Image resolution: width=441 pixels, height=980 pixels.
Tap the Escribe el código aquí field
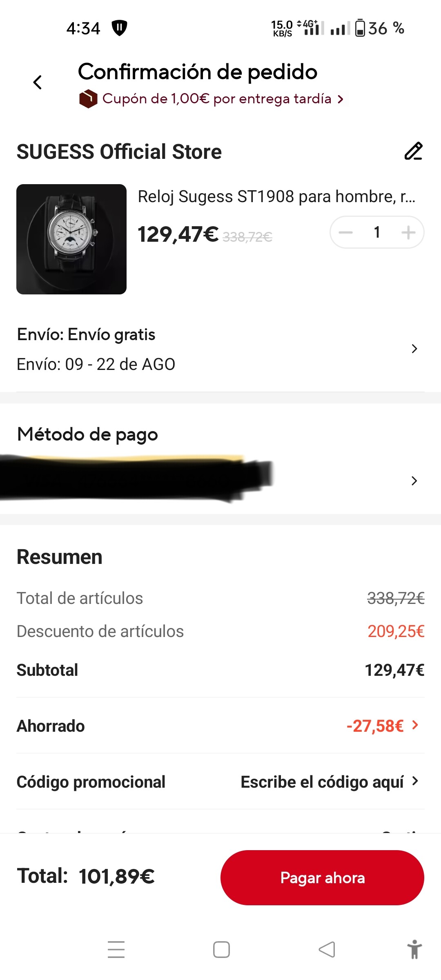(x=322, y=782)
